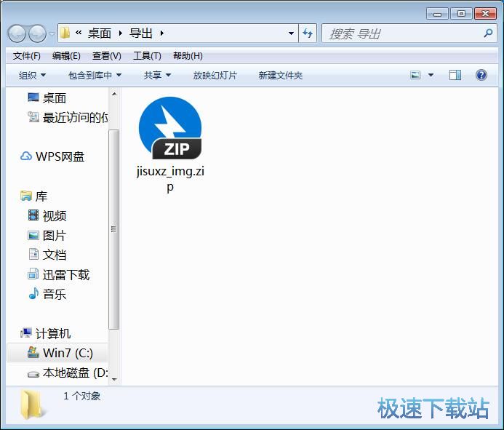Toggle the preview pane button
This screenshot has height=430, width=504.
tap(455, 75)
